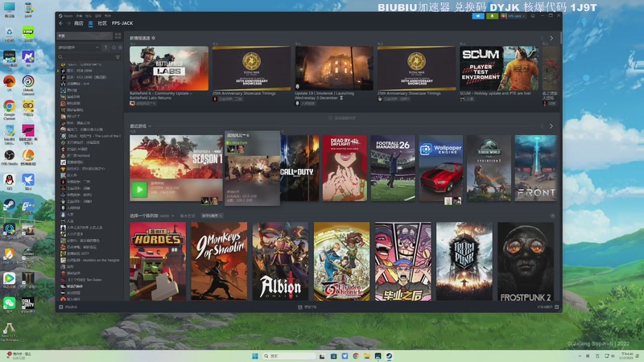Open the FRONT game tile

point(536,168)
